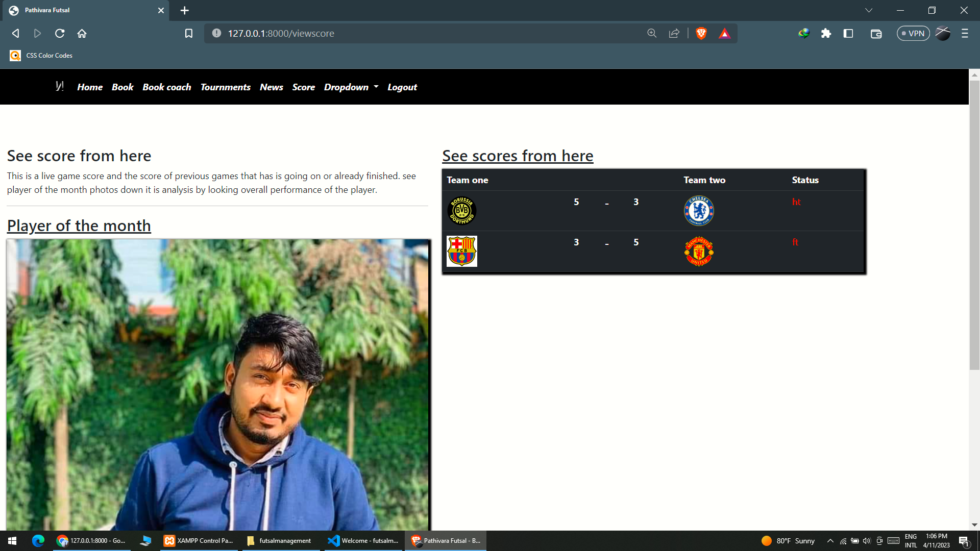Open the hamburger menu on the right

pos(965,33)
